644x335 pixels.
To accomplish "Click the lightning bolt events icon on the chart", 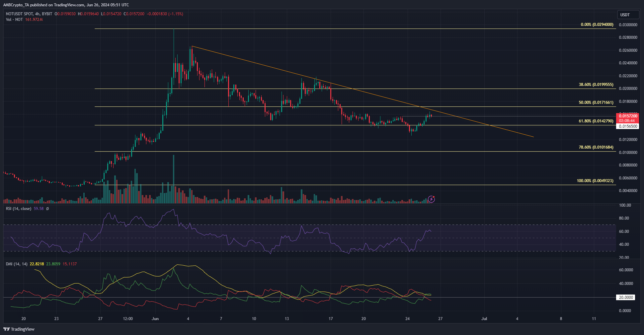I will click(x=431, y=199).
